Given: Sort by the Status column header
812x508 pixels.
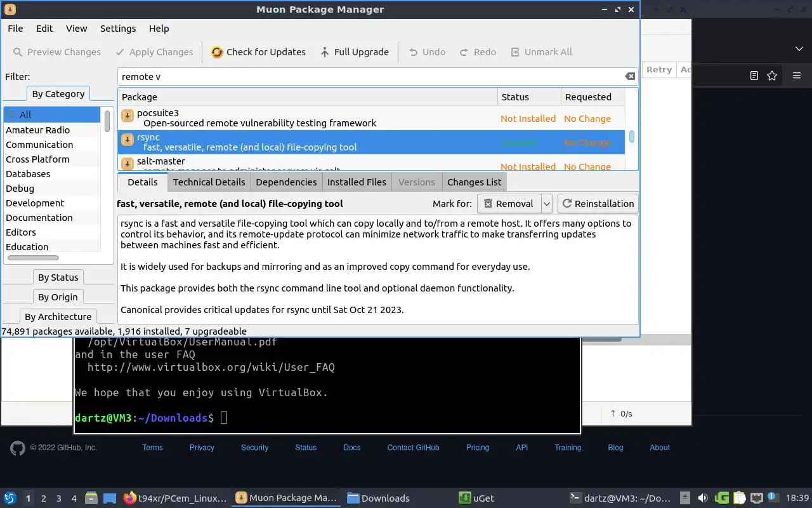Looking at the screenshot, I should (x=530, y=97).
